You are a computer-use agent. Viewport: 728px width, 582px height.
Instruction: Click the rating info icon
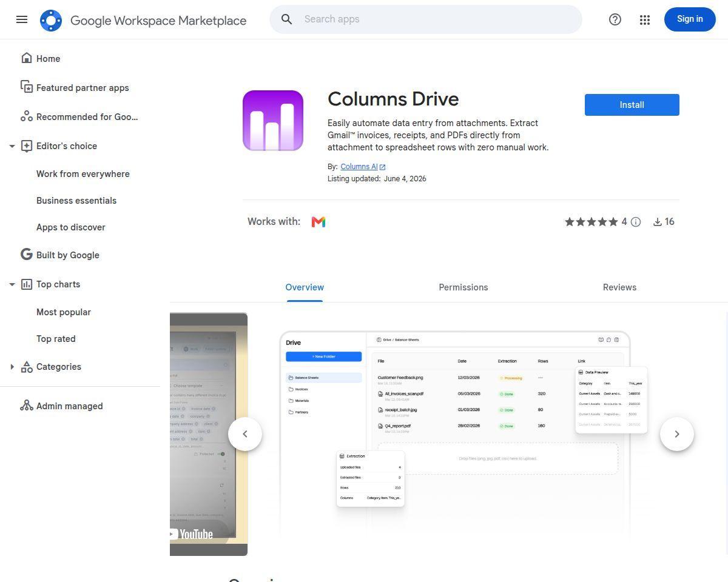click(x=636, y=222)
